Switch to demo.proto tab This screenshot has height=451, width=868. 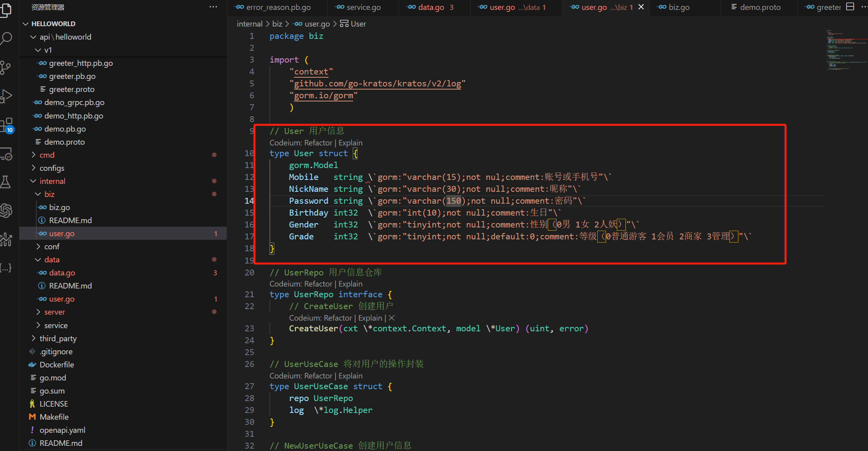tap(759, 8)
